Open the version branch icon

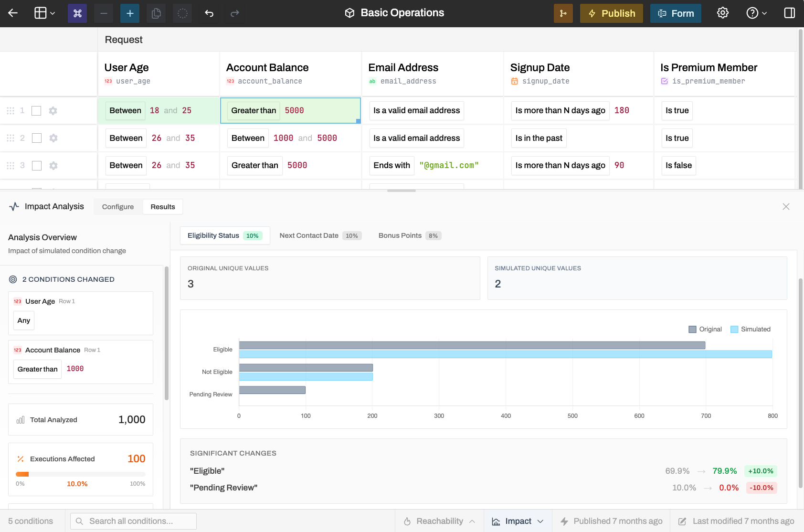563,13
